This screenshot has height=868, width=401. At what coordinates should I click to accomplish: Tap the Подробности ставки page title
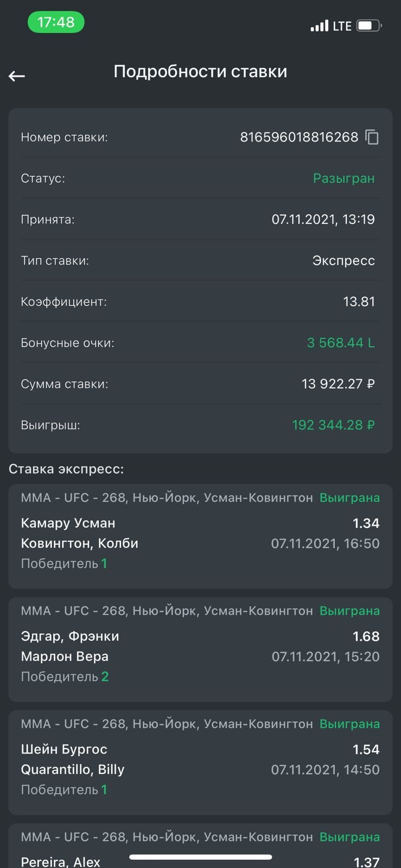(x=200, y=72)
